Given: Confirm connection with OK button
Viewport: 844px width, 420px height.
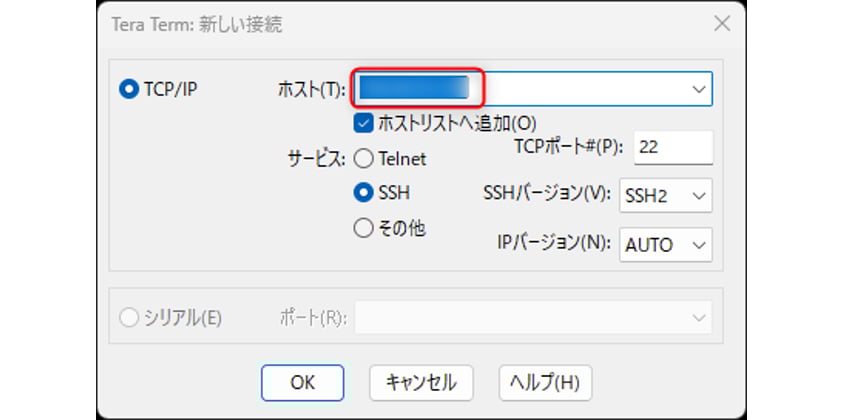Looking at the screenshot, I should 303,383.
